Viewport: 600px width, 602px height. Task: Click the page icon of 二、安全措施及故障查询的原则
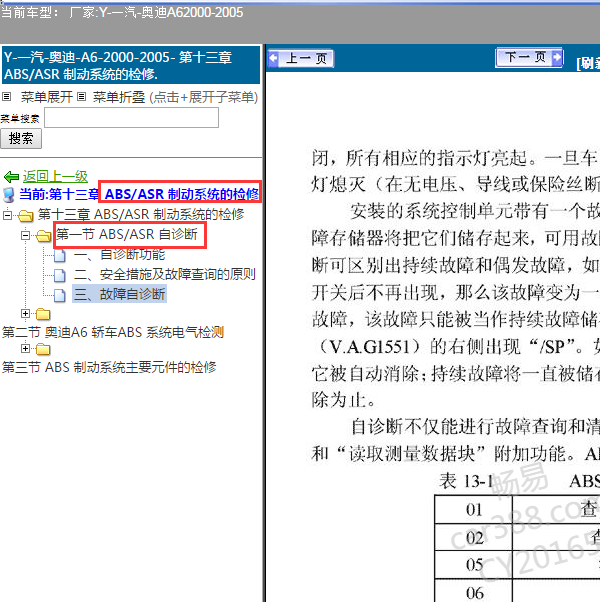60,275
